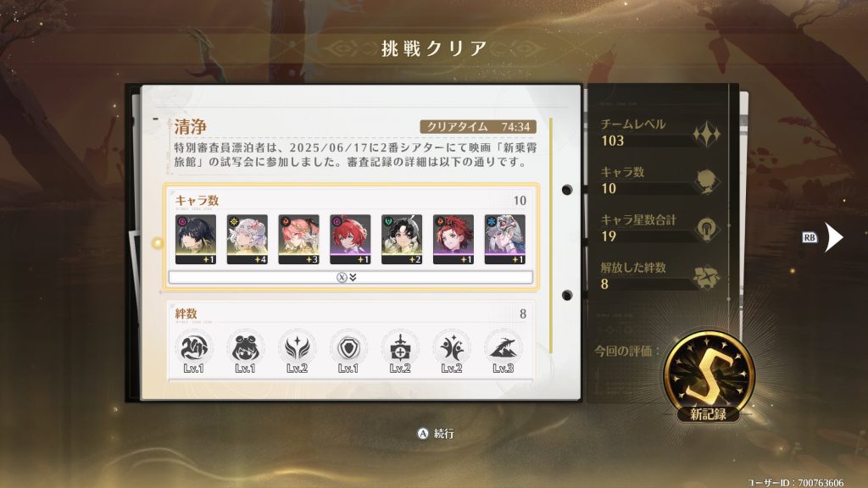Viewport: 868px width, 488px height.
Task: Select the lion-dance mask character portrait
Action: (x=504, y=240)
